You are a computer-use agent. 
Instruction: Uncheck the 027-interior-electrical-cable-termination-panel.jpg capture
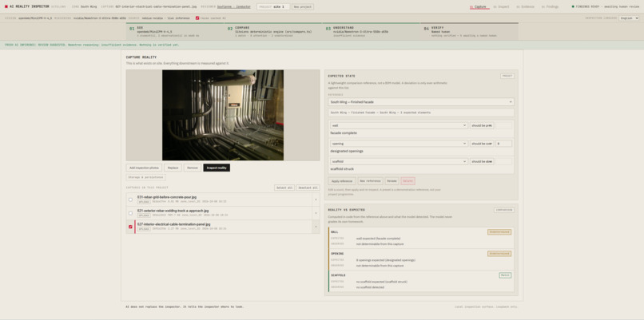(x=130, y=227)
